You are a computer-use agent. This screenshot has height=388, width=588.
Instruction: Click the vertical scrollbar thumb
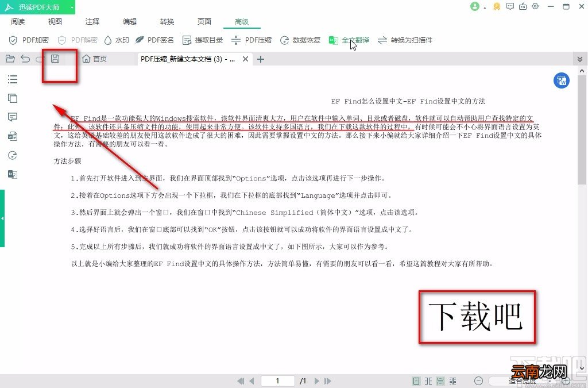582,129
